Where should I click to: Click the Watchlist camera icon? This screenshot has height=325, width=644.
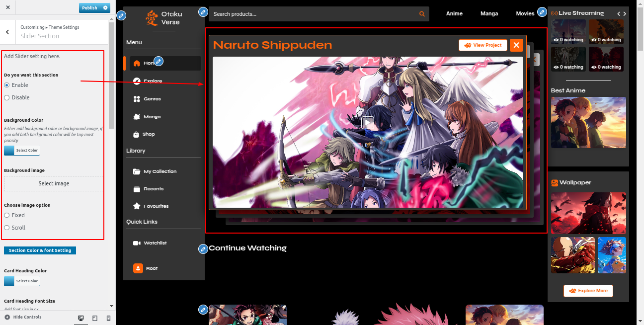137,243
